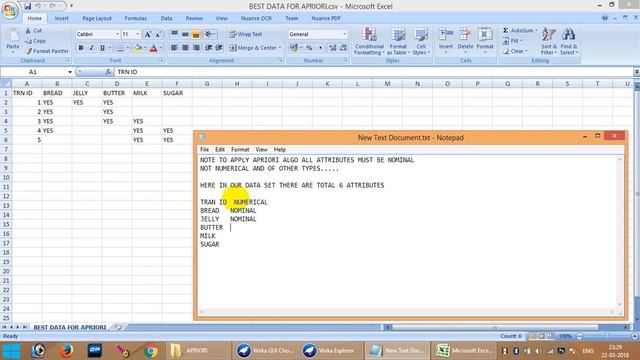Select cell containing BUTTER header
Screen dimensions: 640x360
tap(117, 93)
